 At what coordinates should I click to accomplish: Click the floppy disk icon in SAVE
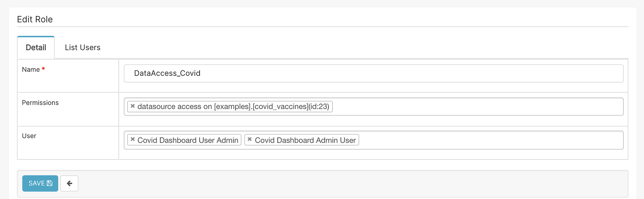[50, 184]
